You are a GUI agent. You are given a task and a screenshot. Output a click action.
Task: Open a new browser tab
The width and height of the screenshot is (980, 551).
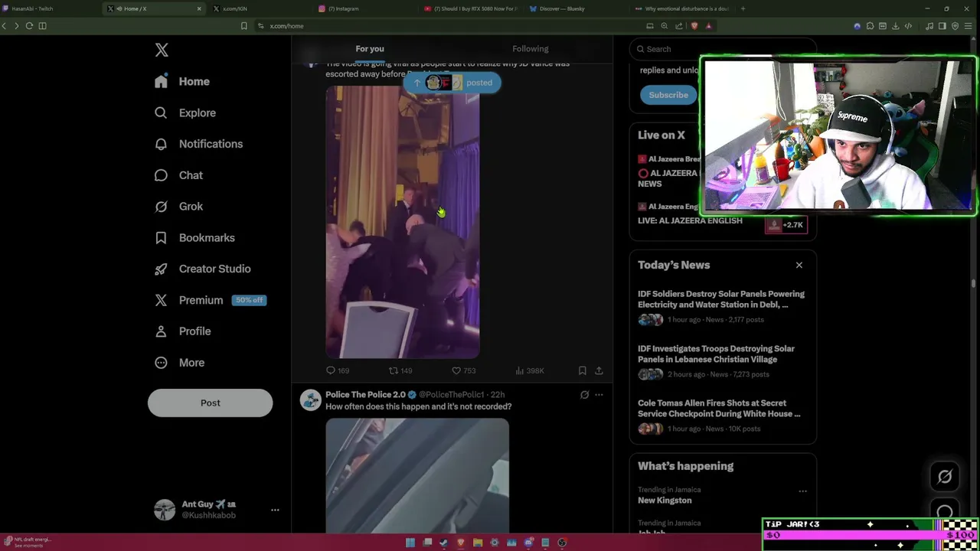(743, 8)
